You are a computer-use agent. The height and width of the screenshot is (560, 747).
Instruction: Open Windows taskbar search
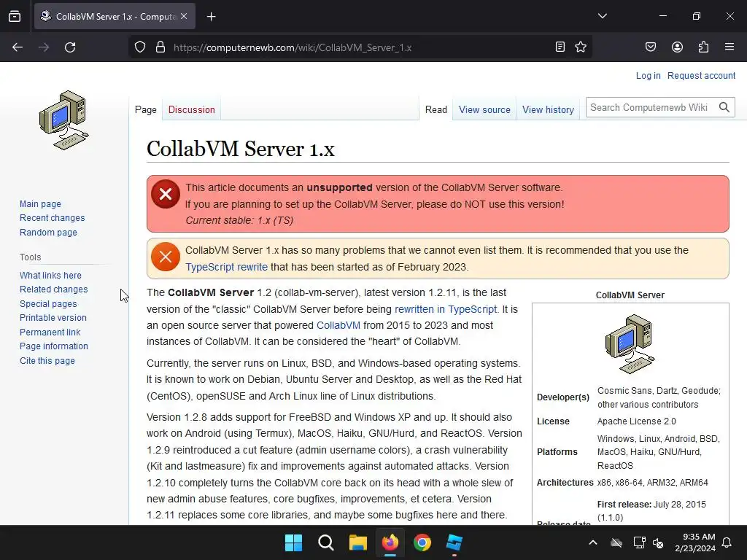(326, 542)
